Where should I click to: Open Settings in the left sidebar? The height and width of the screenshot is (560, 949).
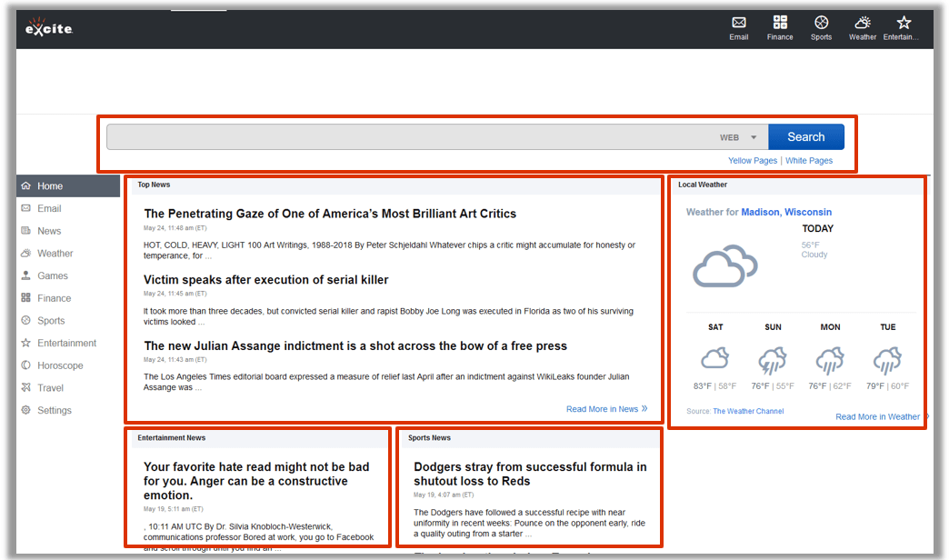tap(54, 410)
